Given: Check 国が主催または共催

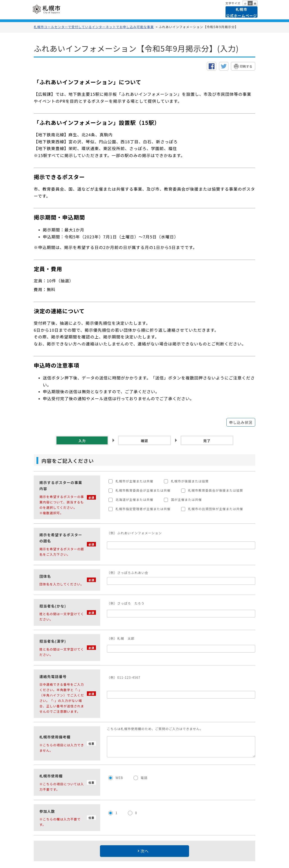Looking at the screenshot, I should 166,500.
